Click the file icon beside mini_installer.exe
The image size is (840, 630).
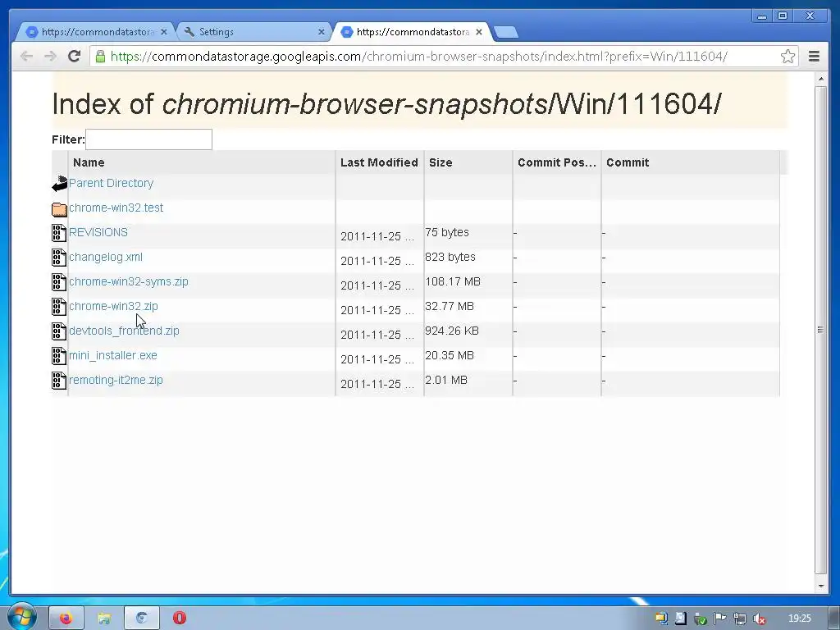[x=59, y=356]
